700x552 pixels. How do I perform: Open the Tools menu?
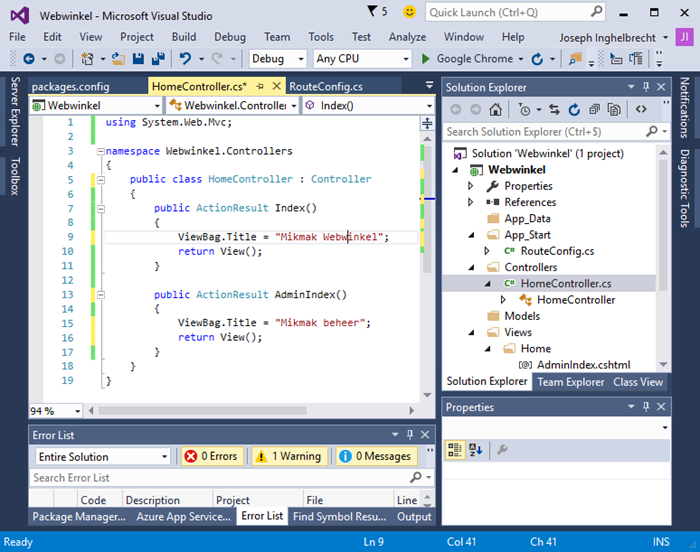(321, 37)
